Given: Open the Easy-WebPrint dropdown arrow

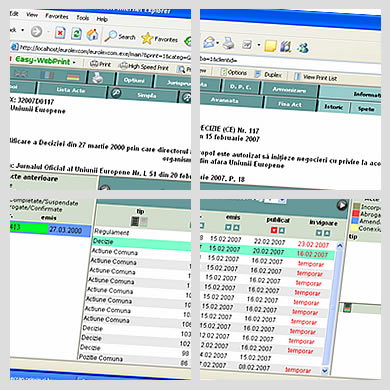Looking at the screenshot, I should tap(74, 63).
